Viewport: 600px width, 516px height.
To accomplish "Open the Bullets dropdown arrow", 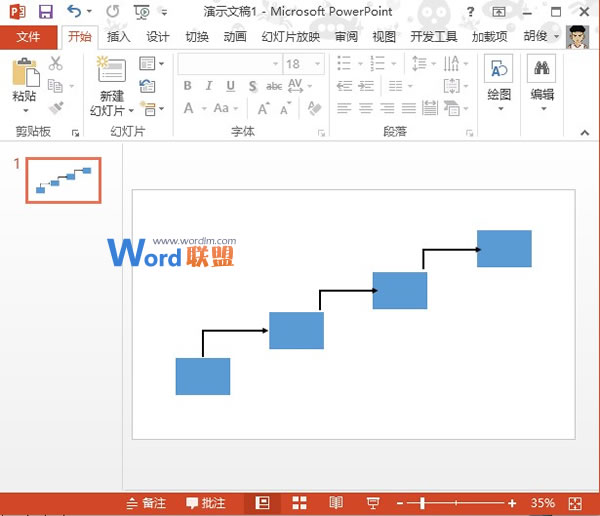I will coord(360,64).
